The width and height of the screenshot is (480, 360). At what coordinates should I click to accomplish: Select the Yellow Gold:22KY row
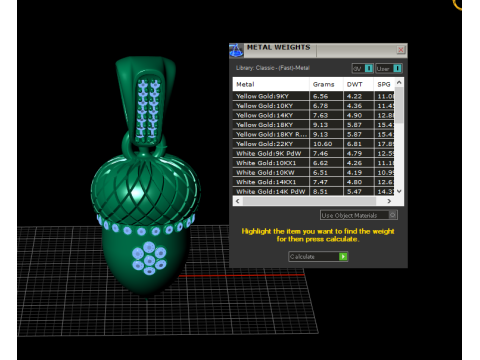(x=313, y=144)
